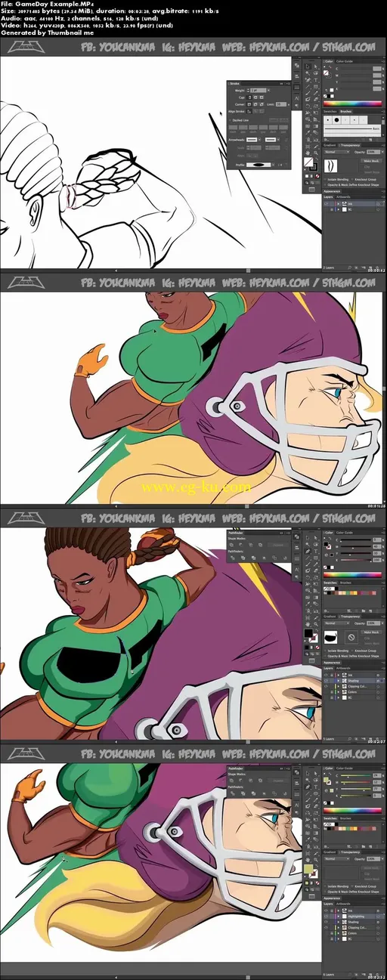Select the Hand tool in the Stroke-panel frame

click(x=308, y=153)
